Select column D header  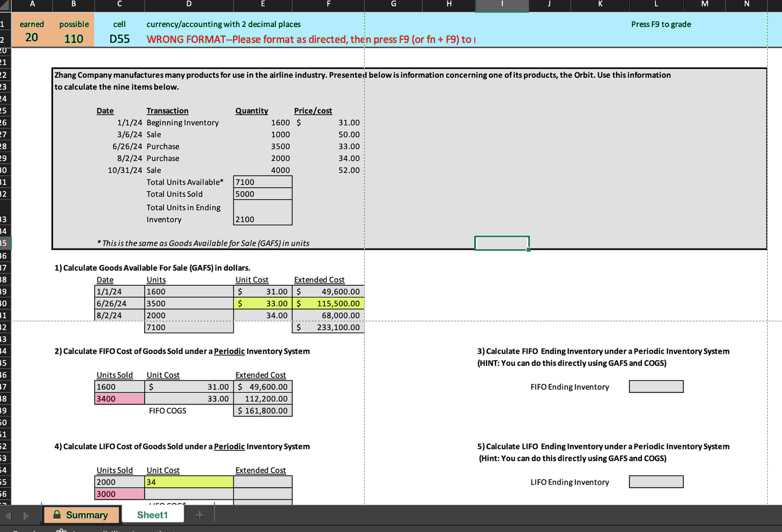pos(189,4)
